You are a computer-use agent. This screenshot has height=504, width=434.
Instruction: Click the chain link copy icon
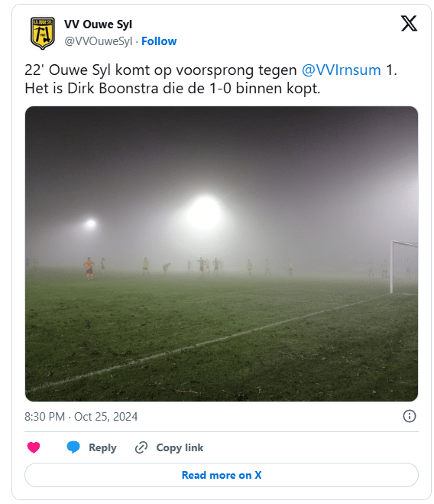click(x=141, y=447)
